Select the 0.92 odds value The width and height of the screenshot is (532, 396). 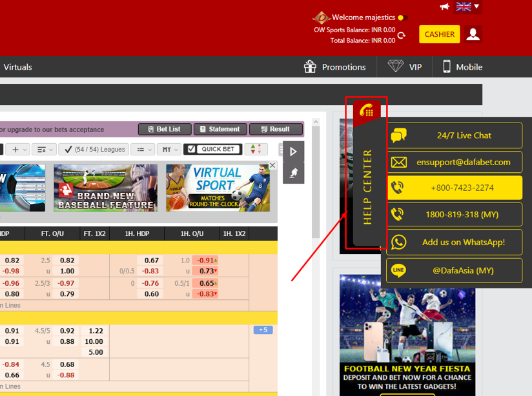[67, 331]
